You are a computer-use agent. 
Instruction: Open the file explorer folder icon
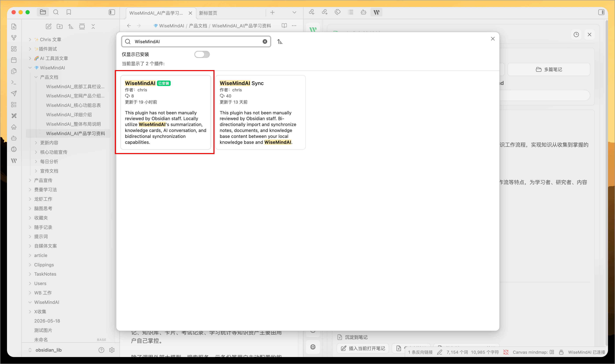(x=43, y=12)
